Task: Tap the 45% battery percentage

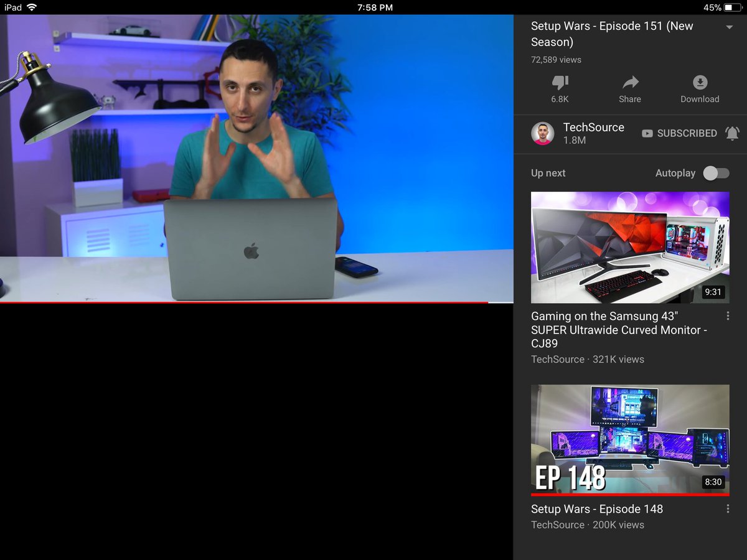Action: pyautogui.click(x=713, y=7)
